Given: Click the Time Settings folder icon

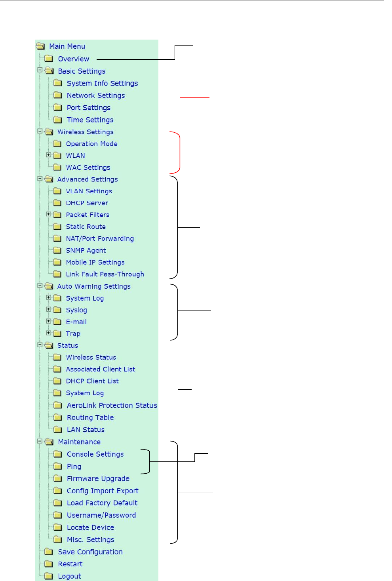Looking at the screenshot, I should click(58, 120).
